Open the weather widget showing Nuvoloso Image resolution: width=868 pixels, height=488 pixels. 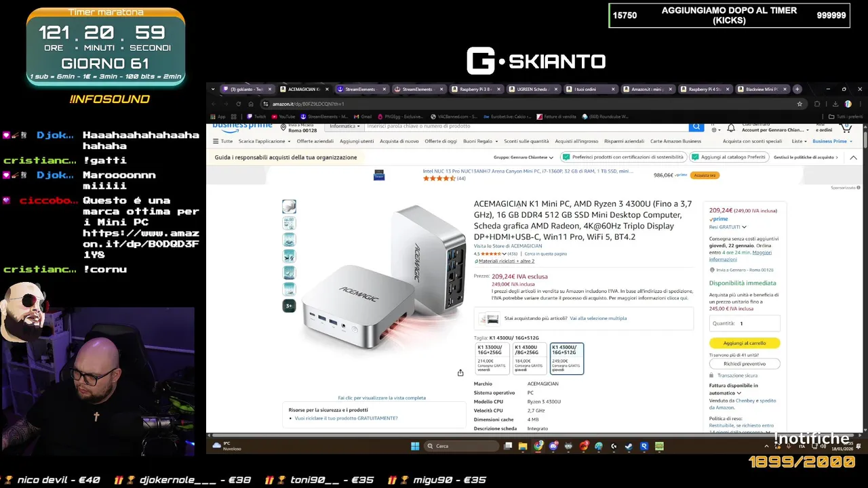(x=226, y=446)
